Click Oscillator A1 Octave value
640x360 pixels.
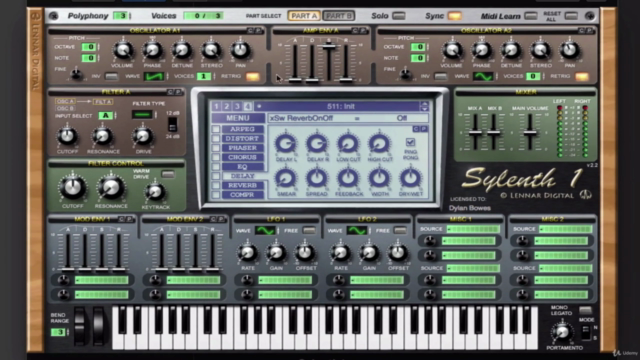point(89,47)
